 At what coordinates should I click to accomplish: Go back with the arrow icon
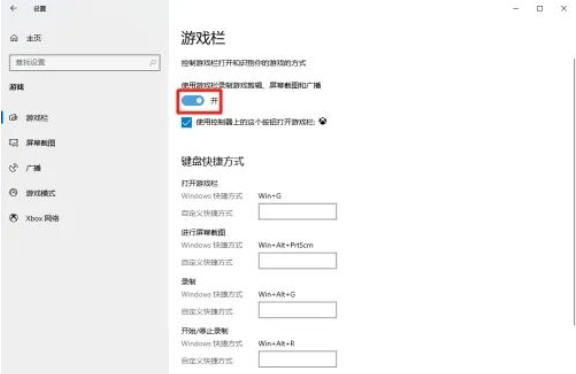tap(14, 8)
